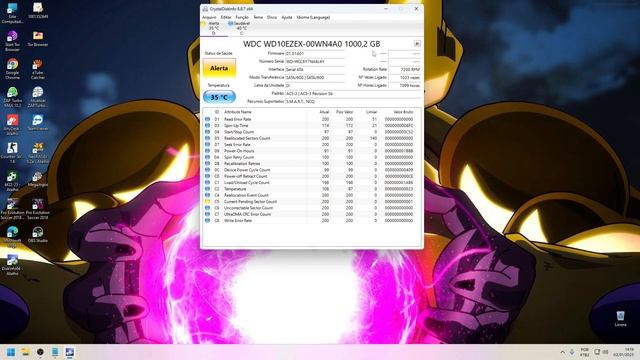The width and height of the screenshot is (640, 360).
Task: Open Tor Browser folder on desktop
Action: [x=38, y=39]
